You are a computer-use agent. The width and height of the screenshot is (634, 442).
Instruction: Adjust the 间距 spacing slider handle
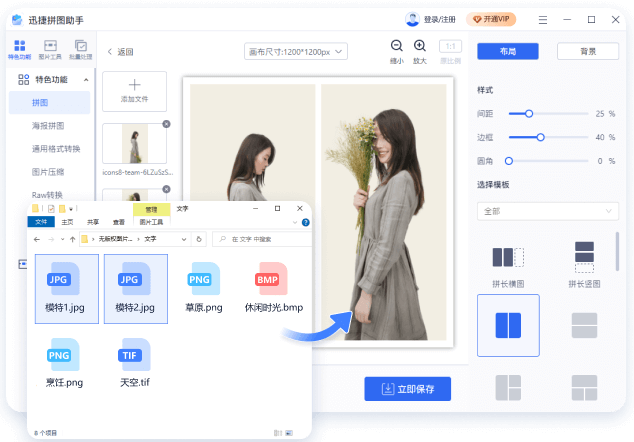tap(529, 114)
